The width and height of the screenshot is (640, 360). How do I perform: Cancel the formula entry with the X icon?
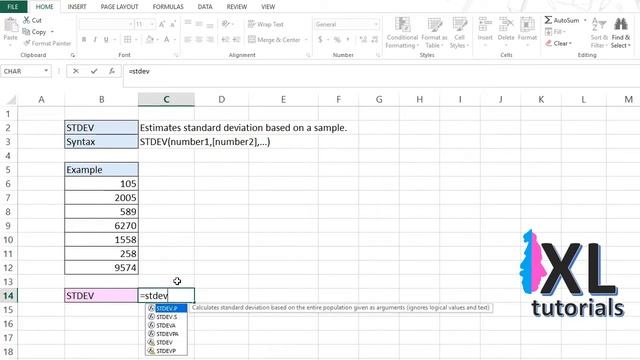pos(76,71)
